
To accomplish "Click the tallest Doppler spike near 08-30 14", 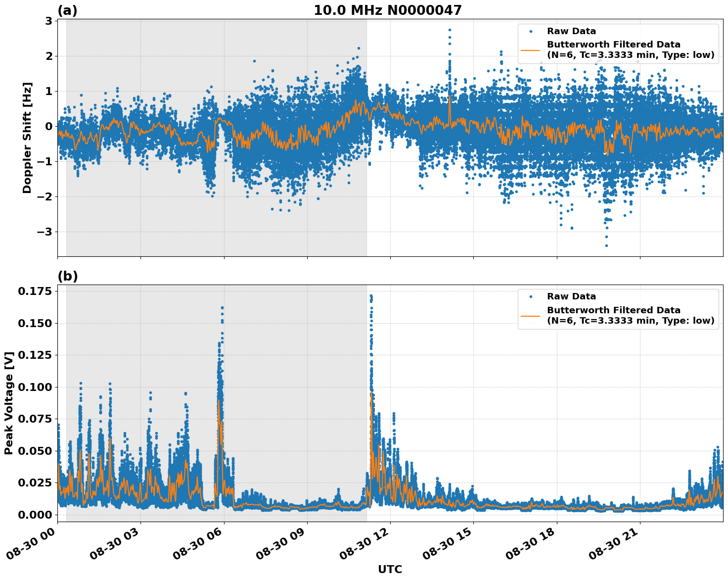I will [449, 31].
